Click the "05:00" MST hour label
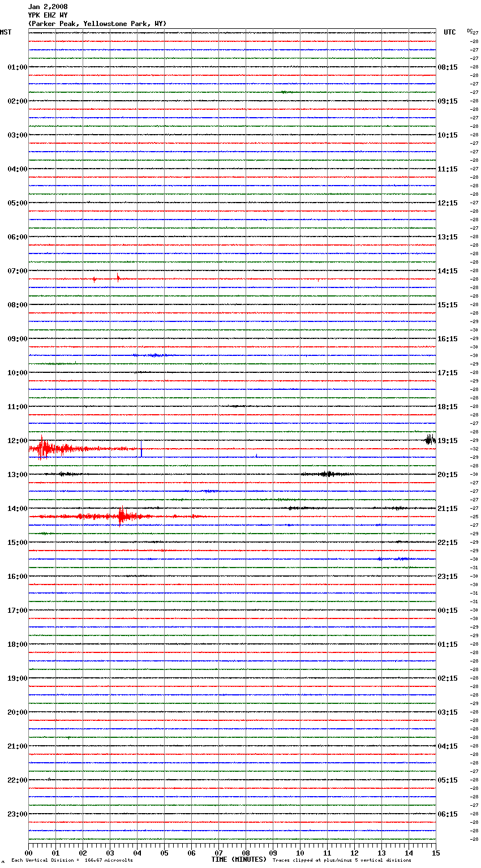Viewport: 481px width, 868px height. (x=17, y=203)
